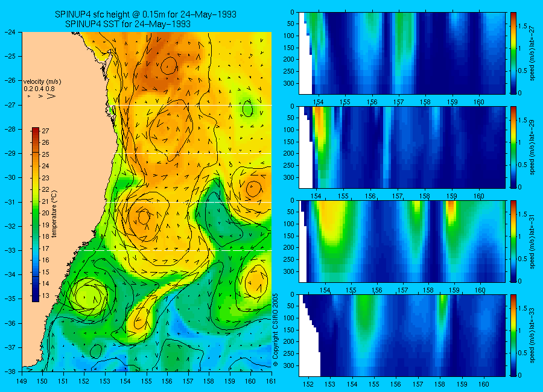Click the '0.2 0.4 0.8' velocity scale values
This screenshot has width=543, height=392.
point(39,89)
